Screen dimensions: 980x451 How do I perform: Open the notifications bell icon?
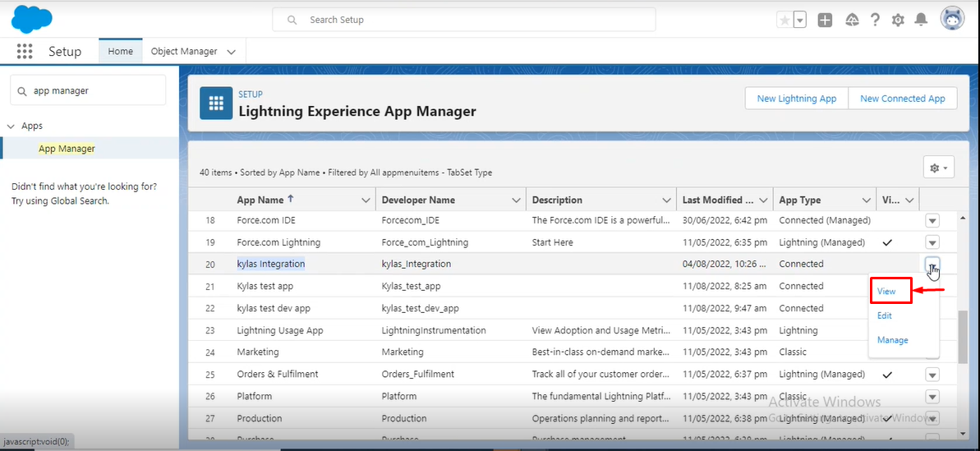tap(921, 20)
